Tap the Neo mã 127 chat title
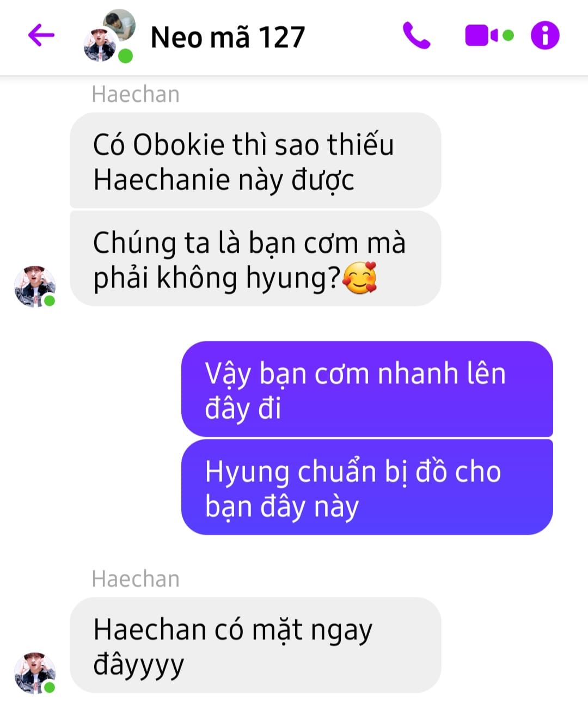 click(x=228, y=37)
